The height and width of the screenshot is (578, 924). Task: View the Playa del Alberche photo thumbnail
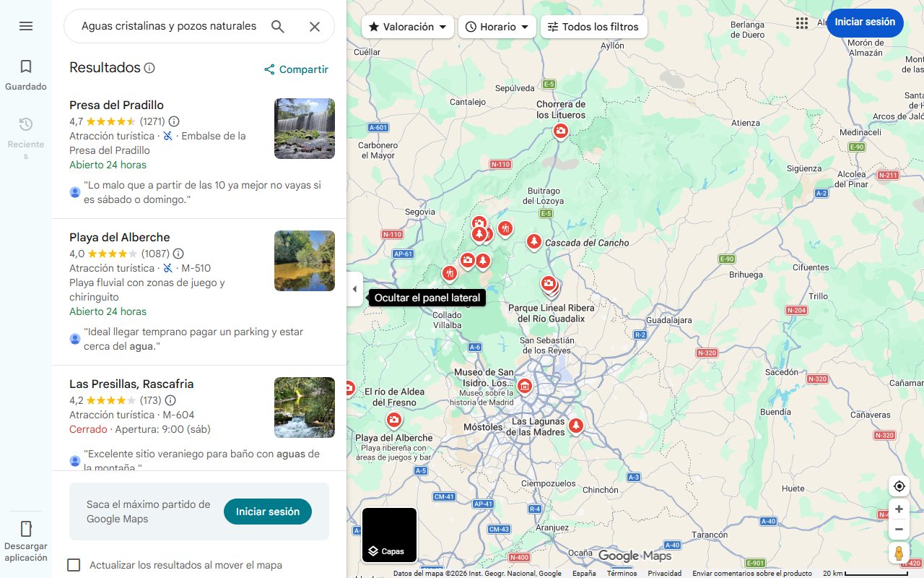pos(304,261)
